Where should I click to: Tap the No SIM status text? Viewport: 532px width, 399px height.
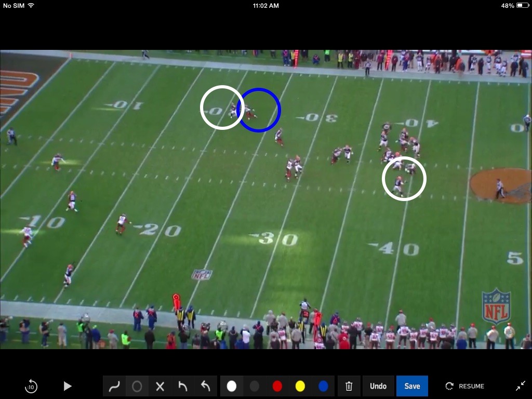click(x=14, y=5)
